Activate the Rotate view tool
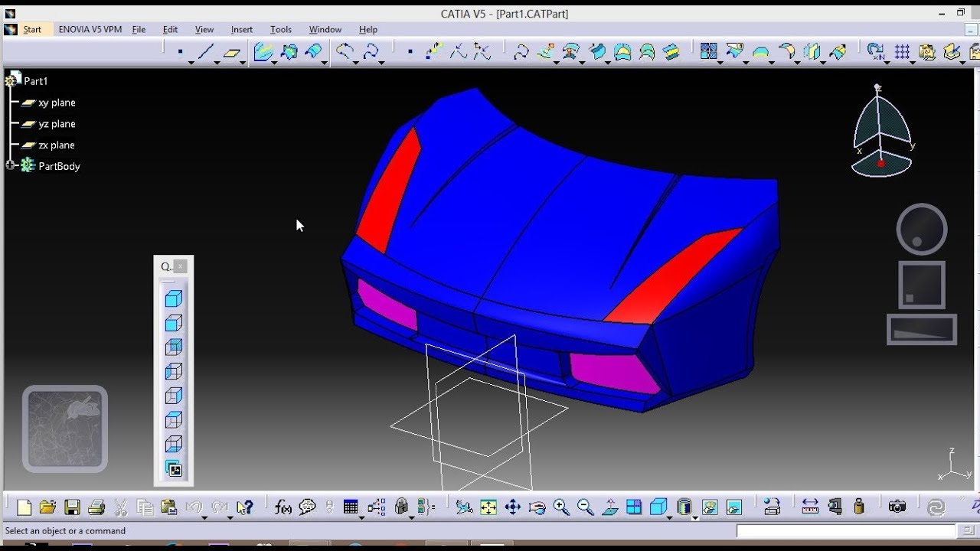This screenshot has height=551, width=980. click(537, 507)
